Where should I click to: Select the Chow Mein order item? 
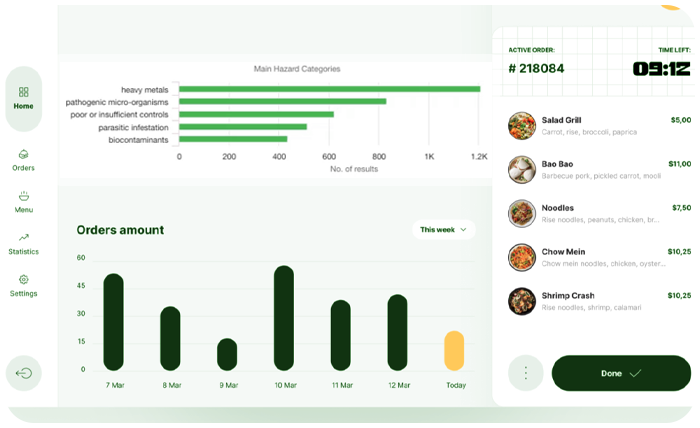(x=600, y=257)
